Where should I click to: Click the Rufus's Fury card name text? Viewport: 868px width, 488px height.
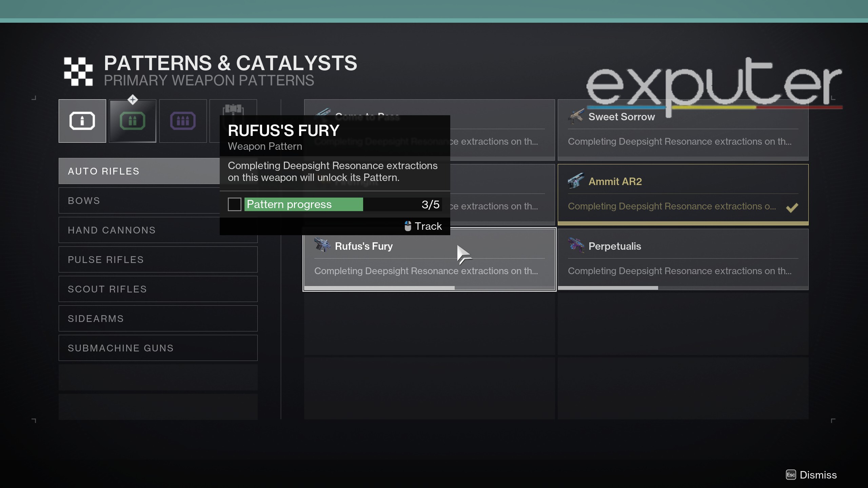364,246
